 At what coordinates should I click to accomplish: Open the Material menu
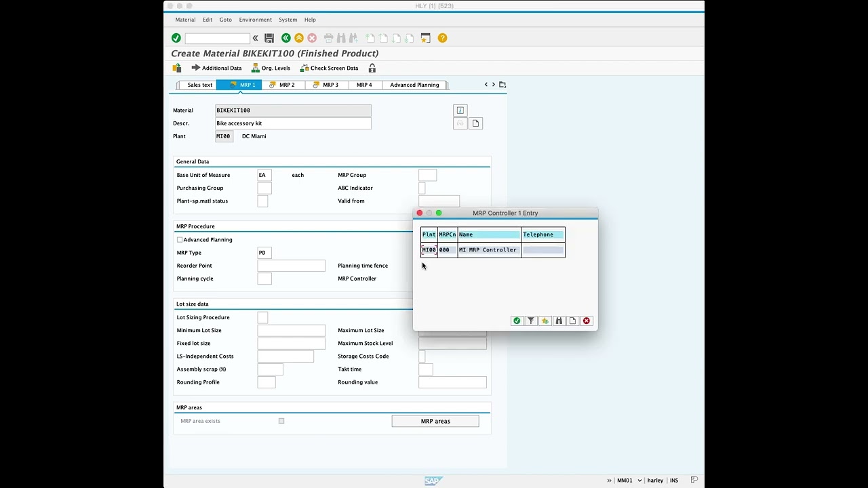coord(185,20)
